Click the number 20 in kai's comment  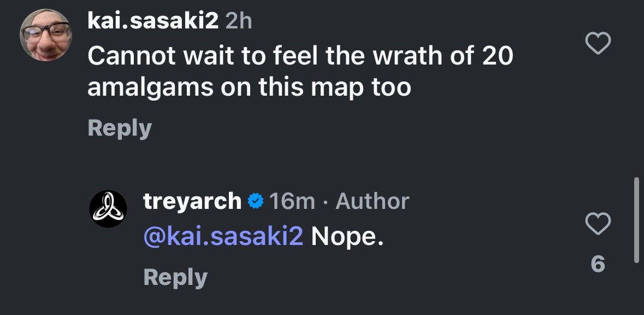[x=497, y=56]
